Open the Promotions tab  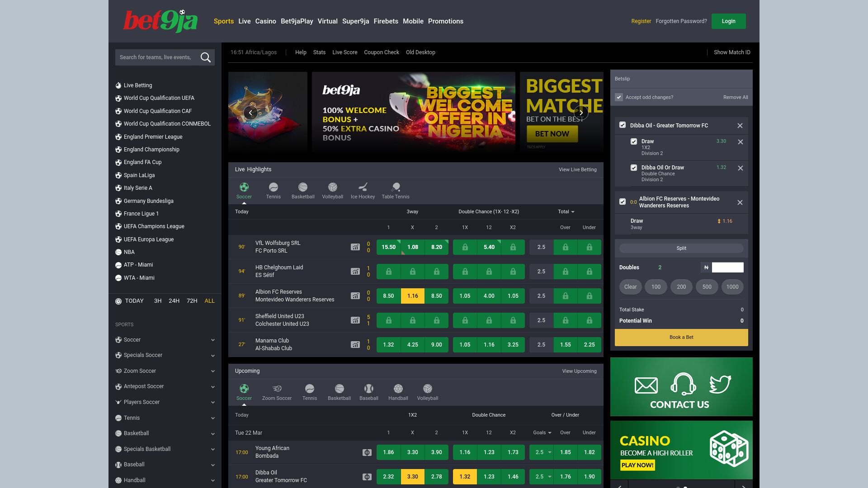(446, 21)
